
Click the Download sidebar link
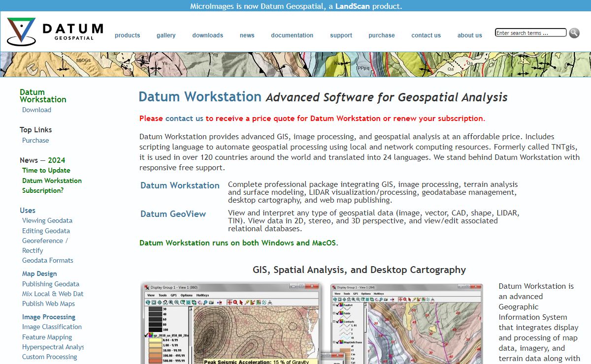coord(36,110)
